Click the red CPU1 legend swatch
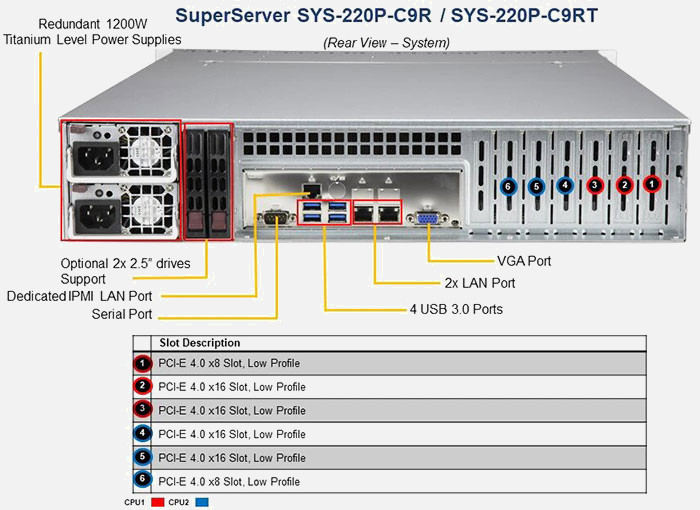700x510 pixels. click(x=158, y=502)
